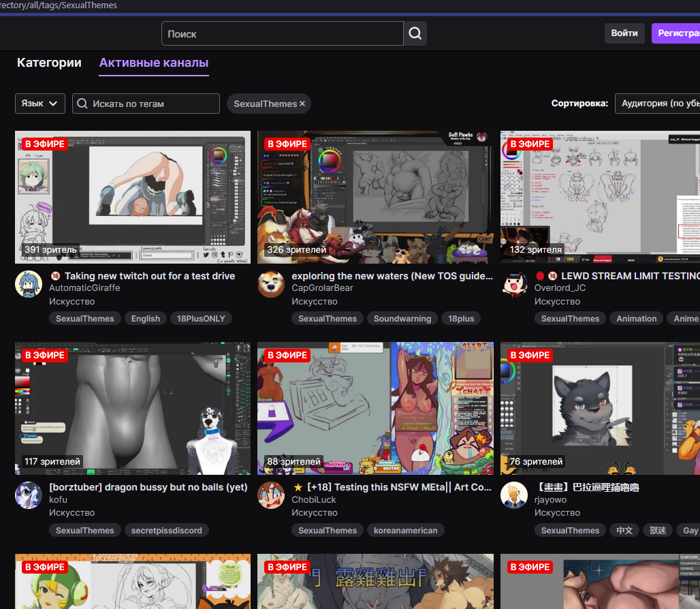Image resolution: width=700 pixels, height=609 pixels.
Task: Click the koreanamerican tag
Action: (x=405, y=531)
